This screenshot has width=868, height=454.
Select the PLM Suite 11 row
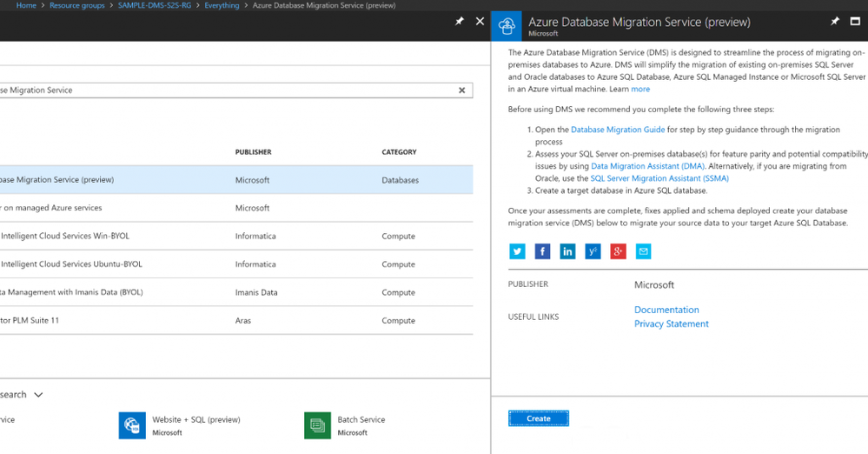(x=236, y=320)
